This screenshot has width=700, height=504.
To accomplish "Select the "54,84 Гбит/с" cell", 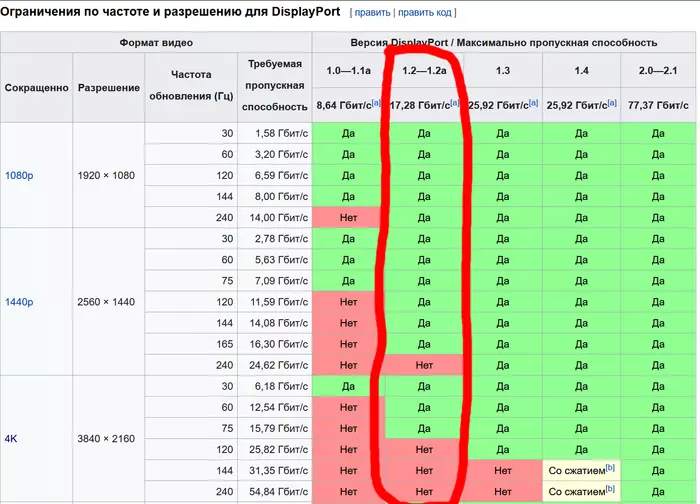I will pyautogui.click(x=275, y=492).
